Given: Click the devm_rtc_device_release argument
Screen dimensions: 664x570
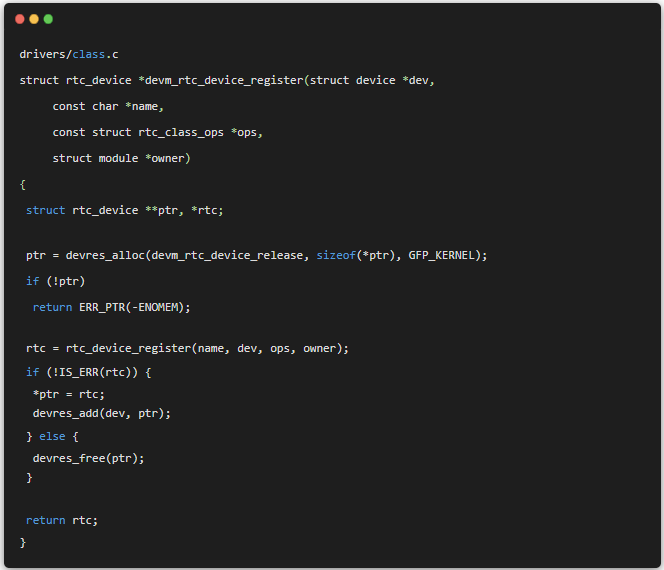Looking at the screenshot, I should tap(227, 255).
